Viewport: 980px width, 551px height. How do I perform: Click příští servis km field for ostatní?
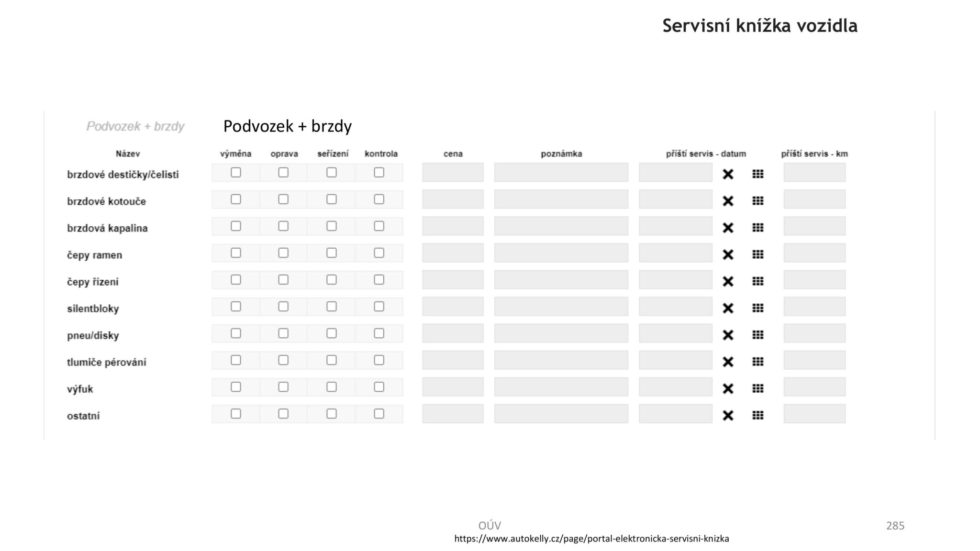(x=814, y=414)
